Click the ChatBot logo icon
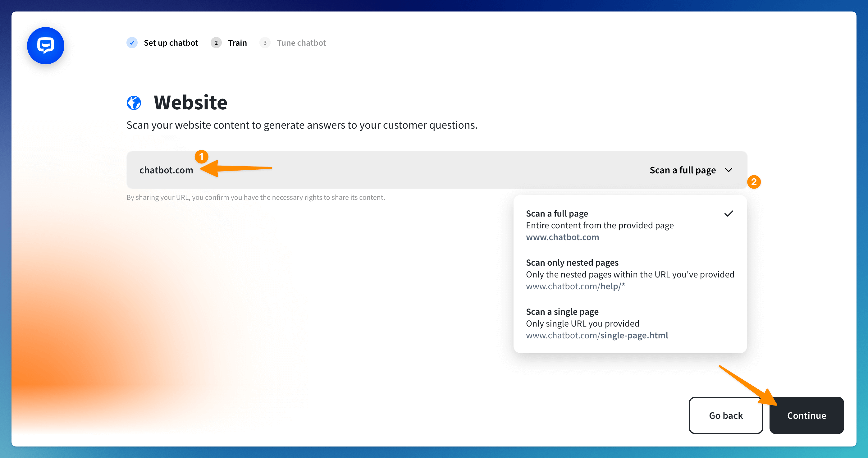 click(45, 45)
